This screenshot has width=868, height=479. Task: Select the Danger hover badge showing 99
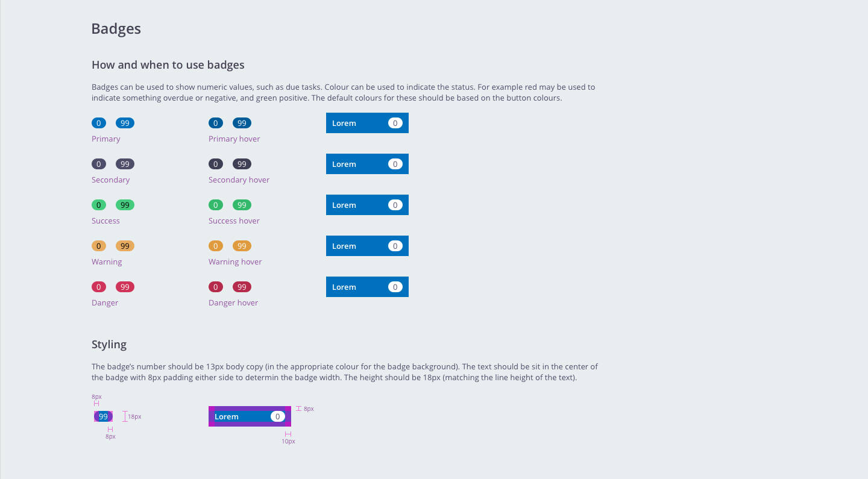pos(242,287)
